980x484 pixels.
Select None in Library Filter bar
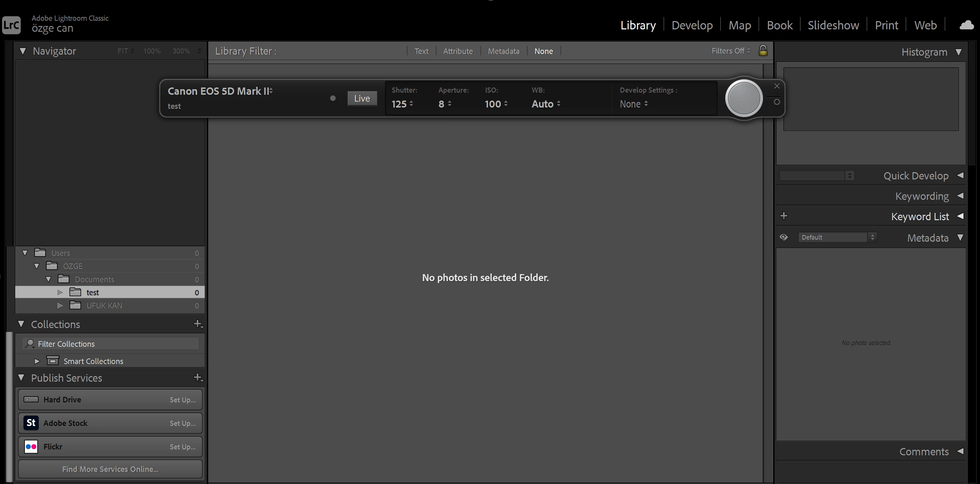click(543, 51)
